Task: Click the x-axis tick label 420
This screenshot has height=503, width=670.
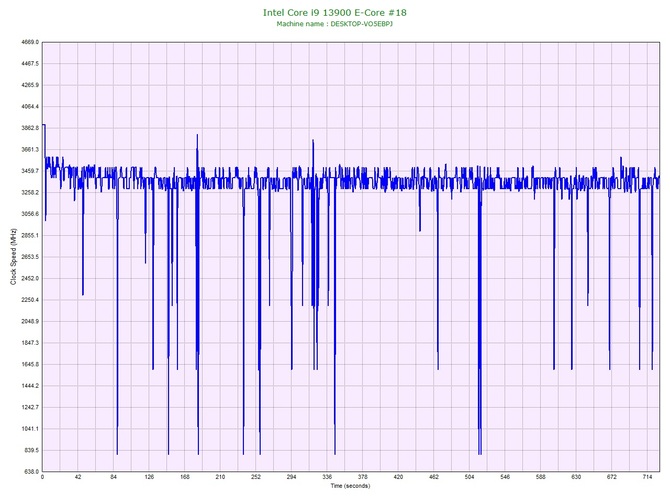Action: pyautogui.click(x=398, y=477)
